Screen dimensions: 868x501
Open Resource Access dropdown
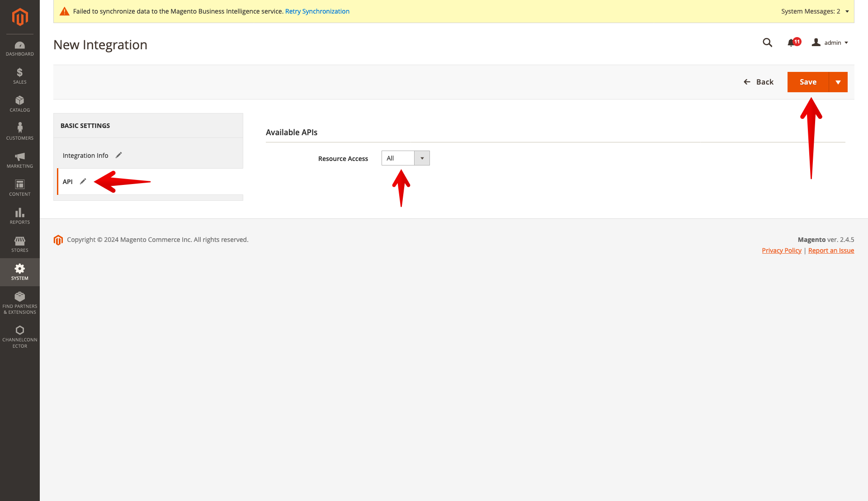point(406,158)
